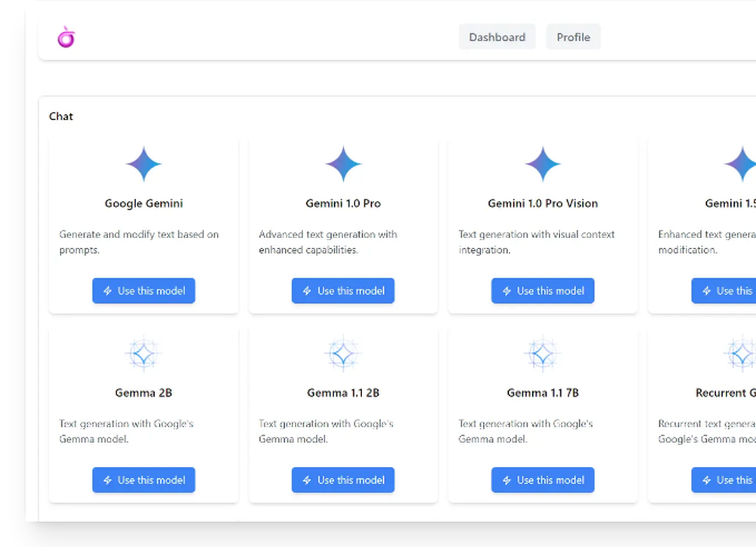Click the Gemma 1.1 7B card description text
This screenshot has width=756, height=547.
525,431
